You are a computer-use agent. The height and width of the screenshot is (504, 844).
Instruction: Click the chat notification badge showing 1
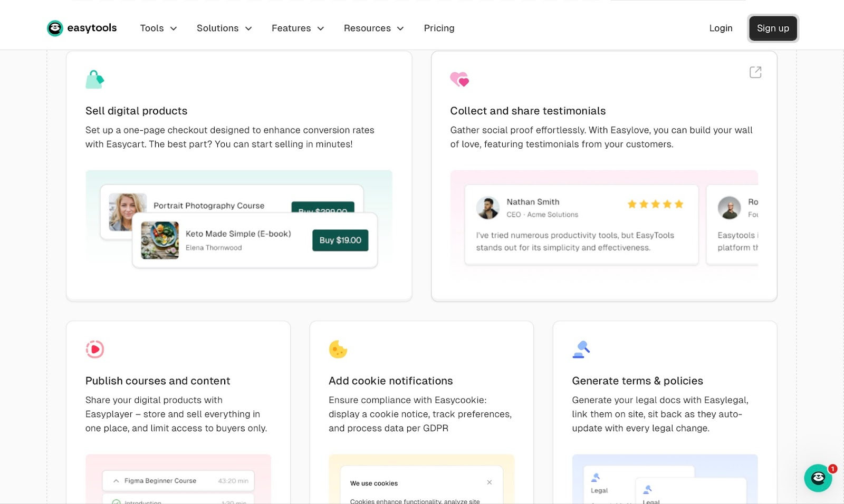[832, 469]
